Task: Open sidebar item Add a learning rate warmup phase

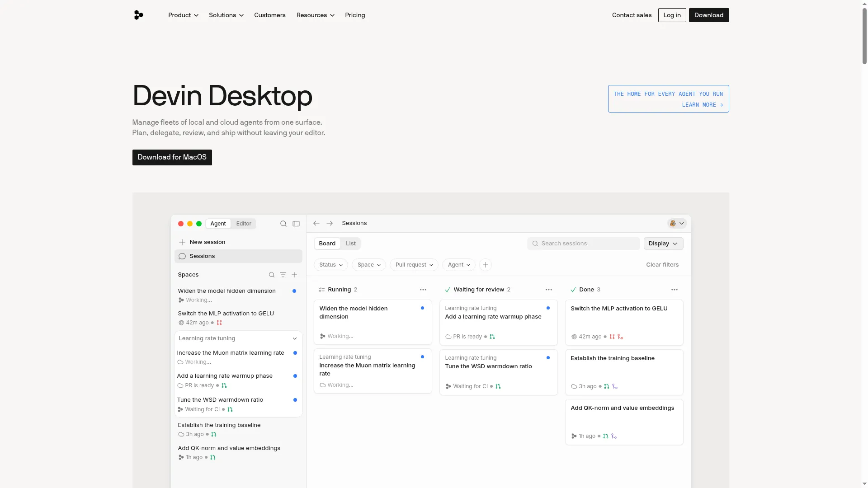Action: (x=238, y=380)
